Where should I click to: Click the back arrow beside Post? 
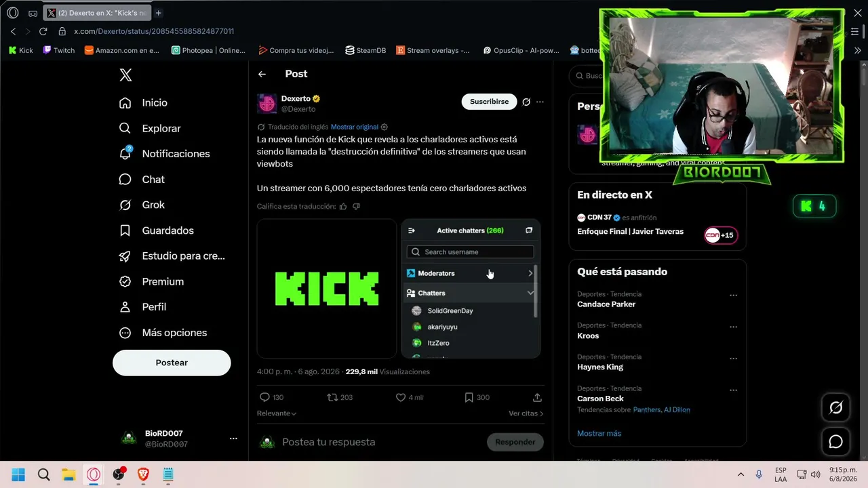(262, 74)
